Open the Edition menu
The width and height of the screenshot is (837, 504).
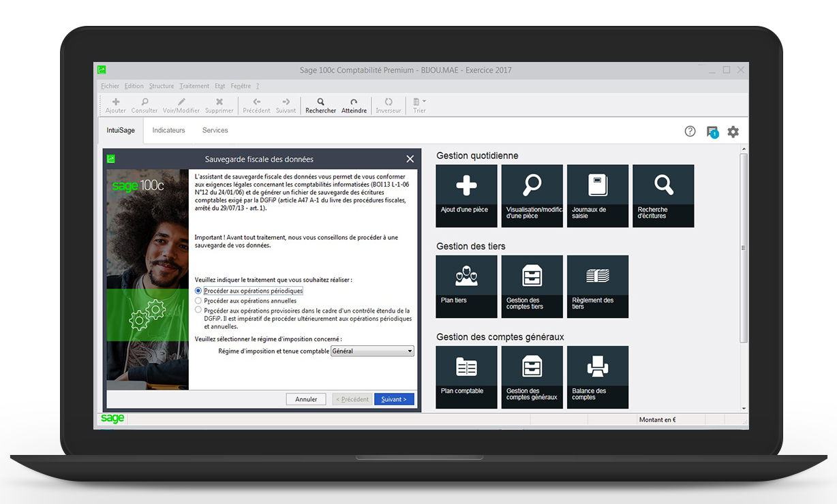(x=134, y=86)
